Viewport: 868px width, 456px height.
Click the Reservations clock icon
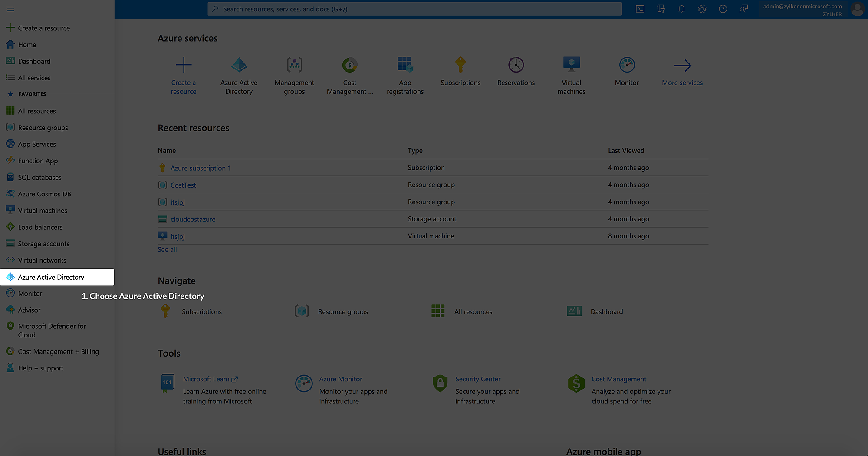[x=516, y=65]
